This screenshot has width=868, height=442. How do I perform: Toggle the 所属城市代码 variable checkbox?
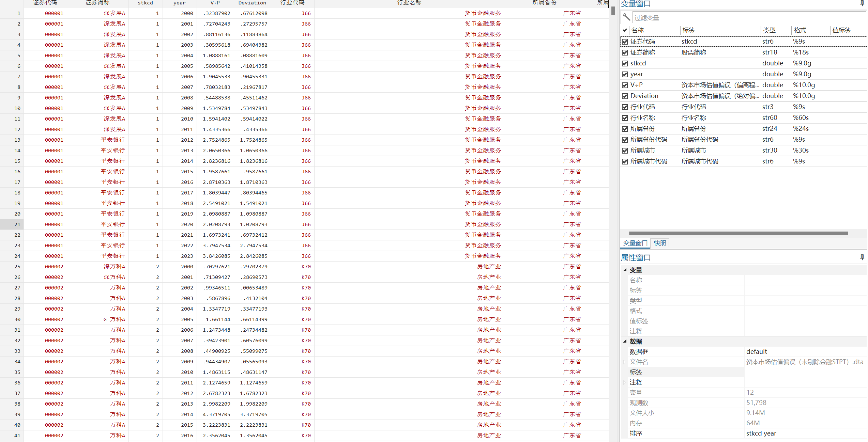click(x=625, y=161)
